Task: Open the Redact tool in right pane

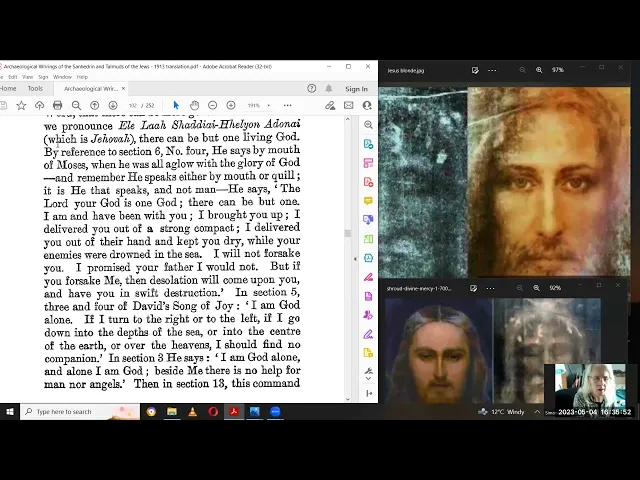Action: [x=368, y=277]
